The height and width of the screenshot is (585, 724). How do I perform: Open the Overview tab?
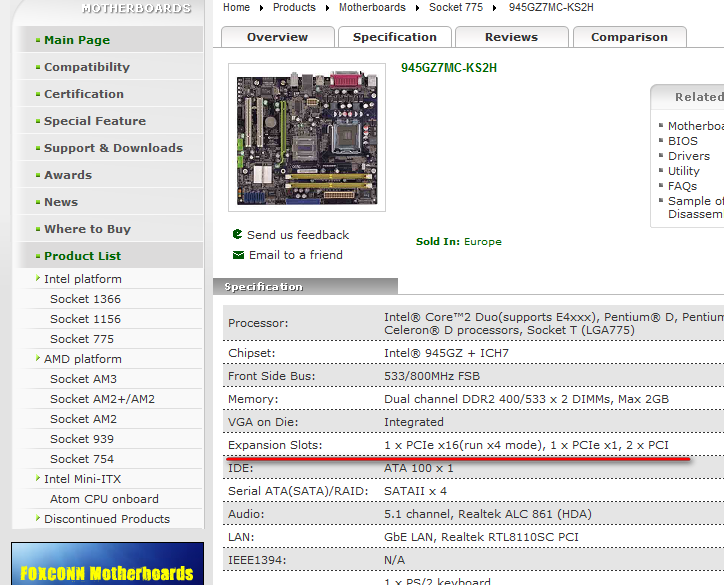[x=278, y=37]
